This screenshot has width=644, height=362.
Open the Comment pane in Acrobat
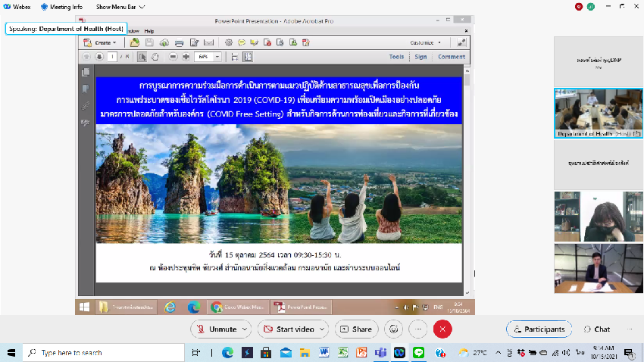[x=451, y=57]
